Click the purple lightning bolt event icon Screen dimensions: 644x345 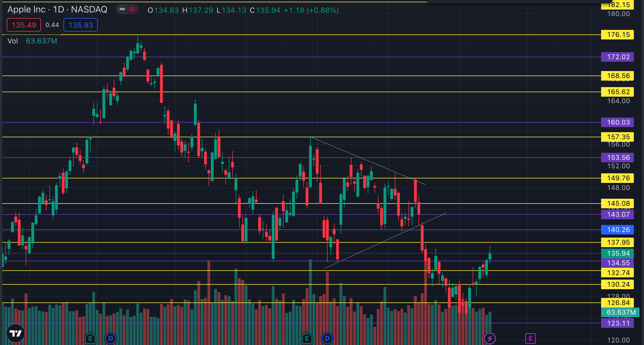(490, 338)
